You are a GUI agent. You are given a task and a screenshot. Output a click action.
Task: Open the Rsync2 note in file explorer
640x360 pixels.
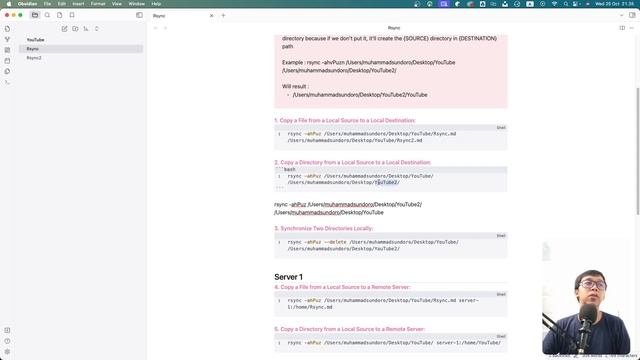tap(81, 58)
